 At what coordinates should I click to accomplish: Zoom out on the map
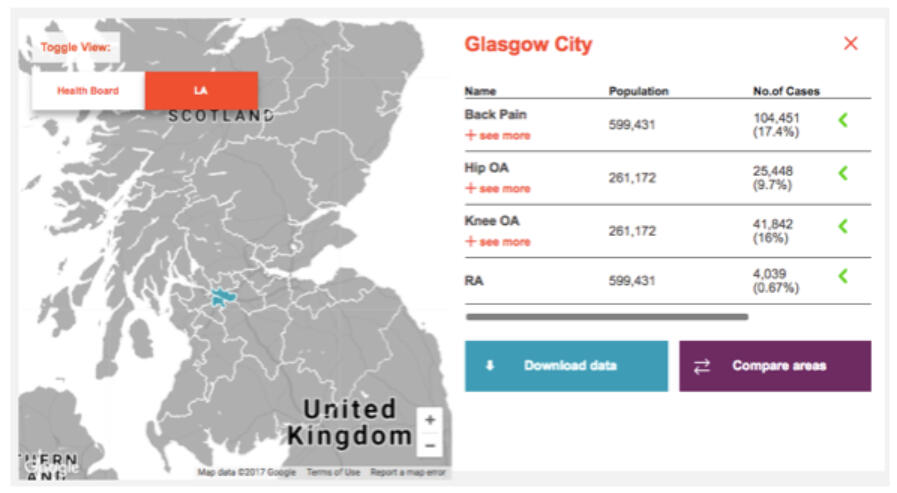coord(430,444)
